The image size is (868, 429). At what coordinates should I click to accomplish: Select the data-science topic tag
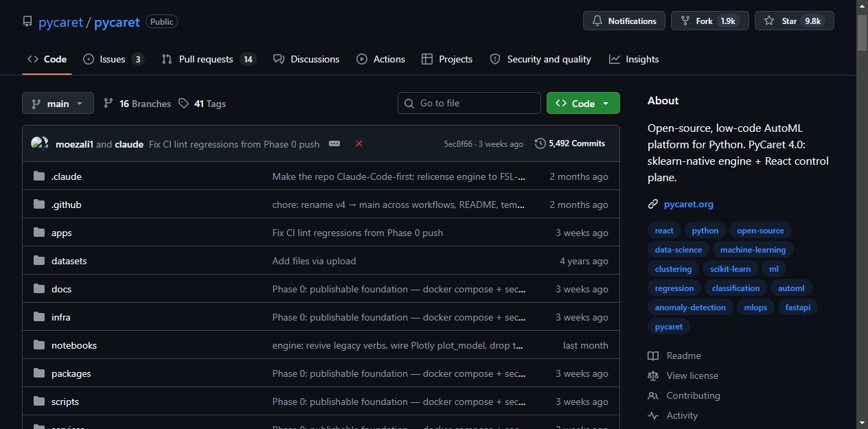coord(678,250)
